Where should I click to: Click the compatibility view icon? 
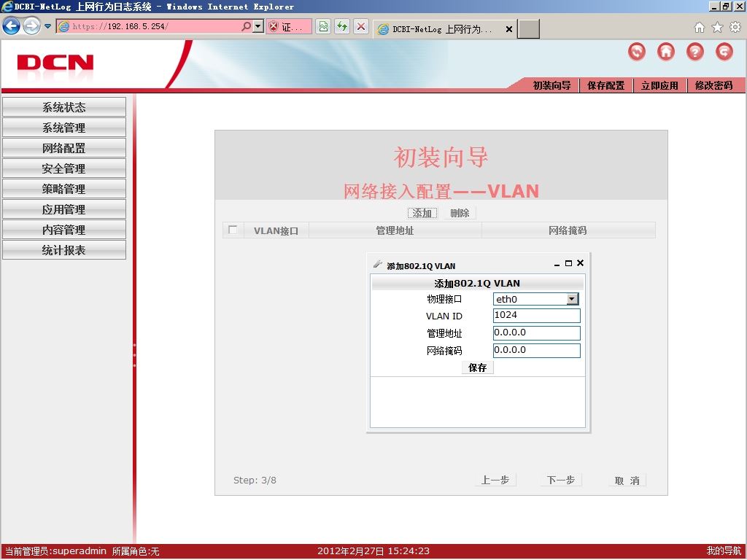click(323, 26)
